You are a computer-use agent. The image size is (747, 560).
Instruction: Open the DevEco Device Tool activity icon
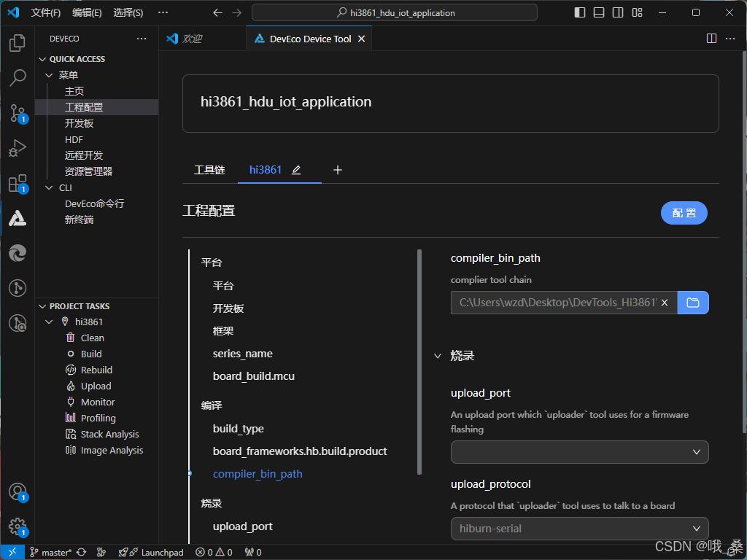pos(18,218)
